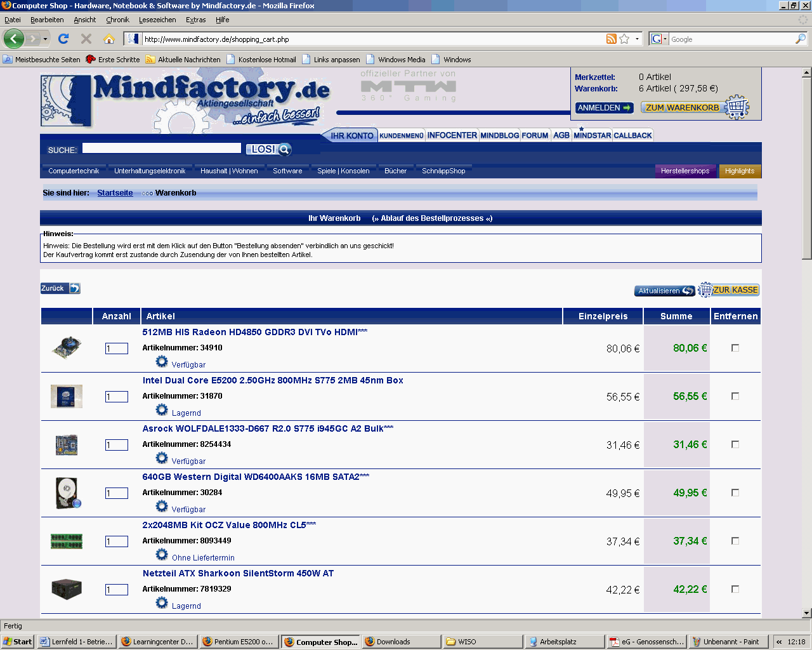Image resolution: width=812 pixels, height=650 pixels.
Task: Switch to Unbenannt - Paint taskbar window
Action: [730, 642]
